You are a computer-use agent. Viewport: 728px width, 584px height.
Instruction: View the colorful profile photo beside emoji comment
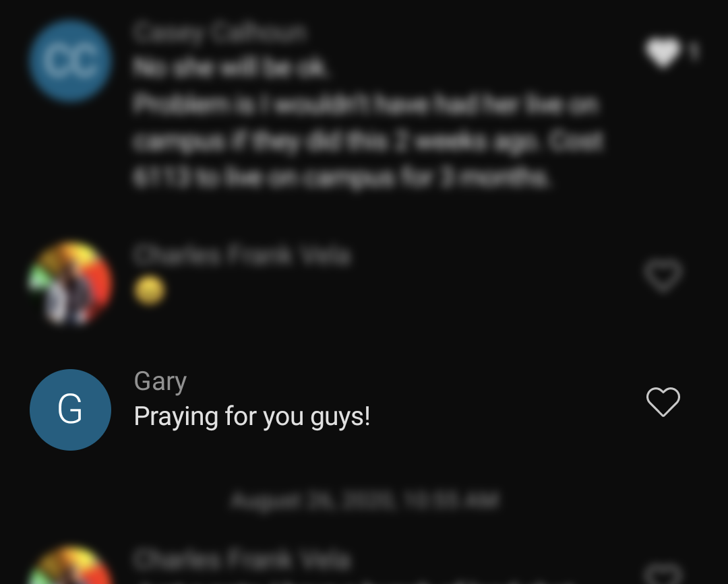(70, 283)
